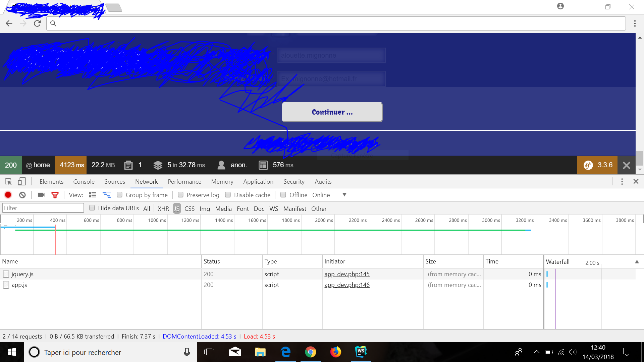Viewport: 644px width, 362px height.
Task: Toggle the network filter funnel icon
Action: point(55,195)
